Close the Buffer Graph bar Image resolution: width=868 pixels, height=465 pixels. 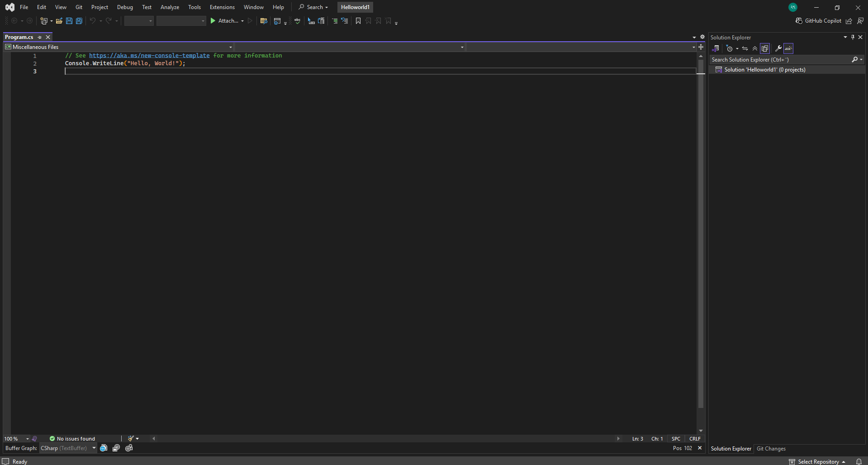[x=700, y=448]
